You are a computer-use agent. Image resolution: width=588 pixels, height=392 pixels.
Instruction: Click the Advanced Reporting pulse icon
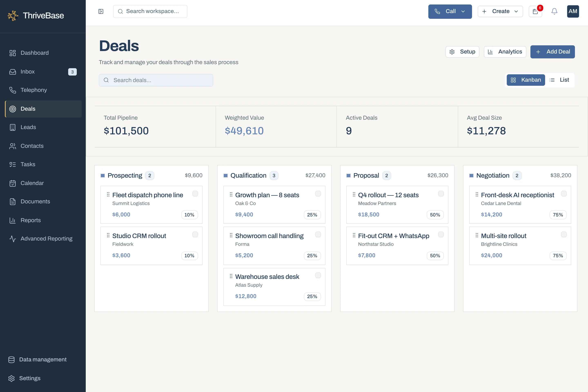tap(12, 239)
